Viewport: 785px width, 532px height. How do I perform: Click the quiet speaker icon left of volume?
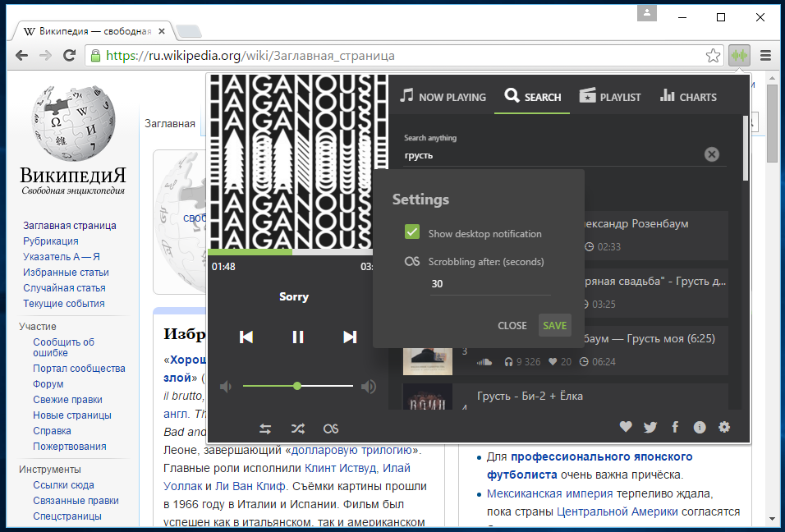[226, 387]
